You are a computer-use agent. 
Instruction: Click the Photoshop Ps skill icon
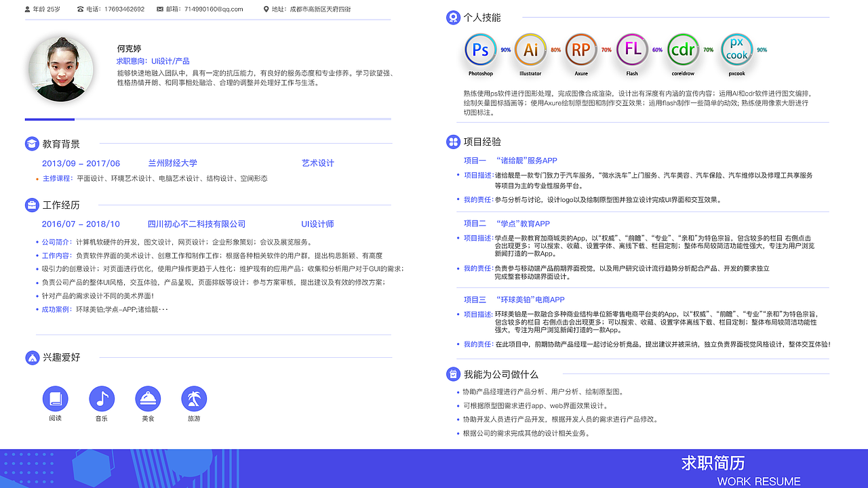(x=481, y=49)
